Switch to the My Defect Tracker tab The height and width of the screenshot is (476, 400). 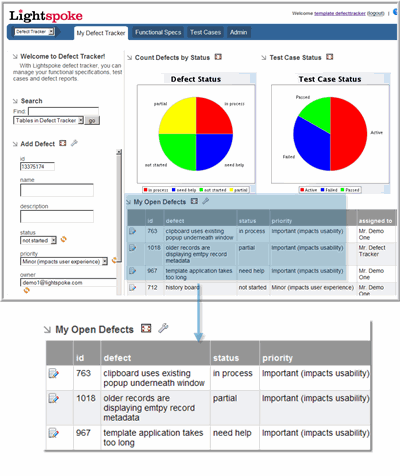tap(101, 33)
